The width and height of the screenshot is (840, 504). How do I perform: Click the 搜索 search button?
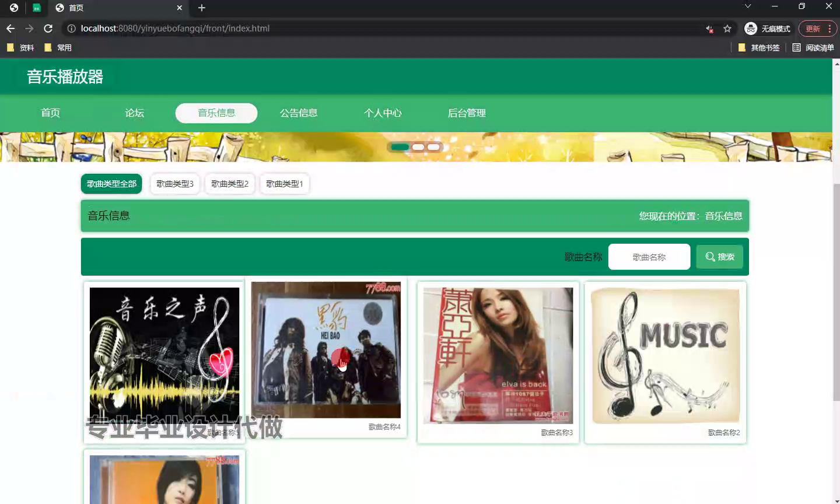pos(720,257)
